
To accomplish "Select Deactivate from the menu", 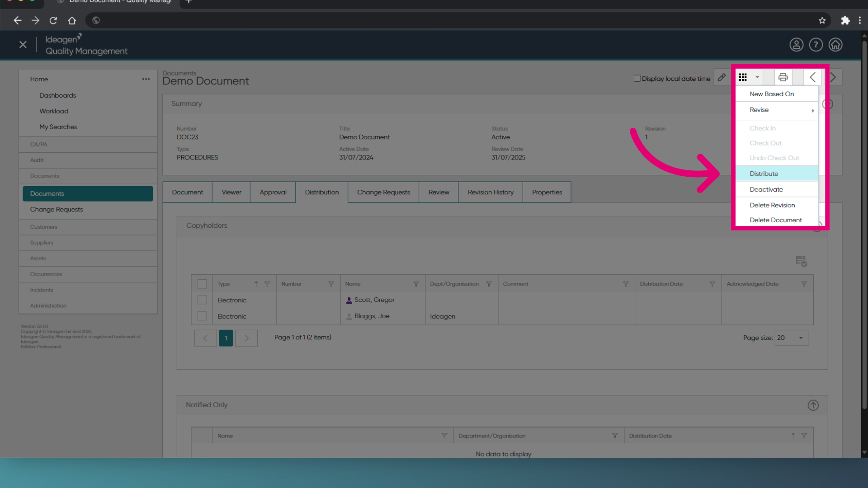I will 777,190.
